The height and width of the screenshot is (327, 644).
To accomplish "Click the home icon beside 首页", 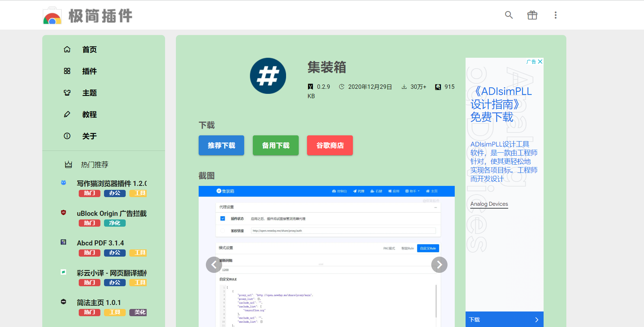I will (x=67, y=49).
